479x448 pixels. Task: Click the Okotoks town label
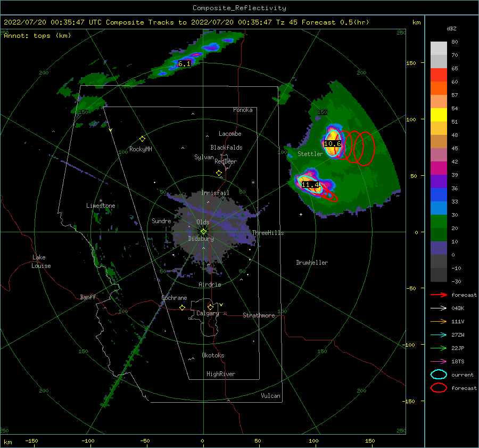pos(213,355)
